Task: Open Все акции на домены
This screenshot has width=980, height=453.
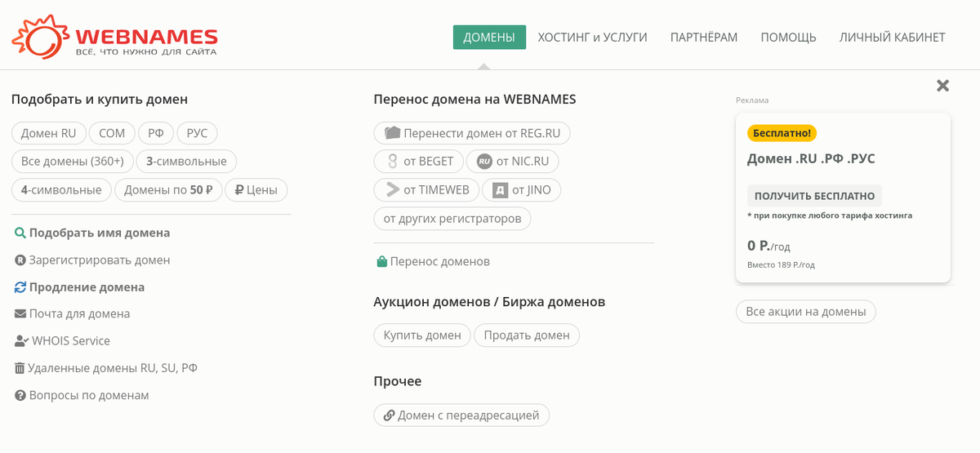Action: (806, 312)
